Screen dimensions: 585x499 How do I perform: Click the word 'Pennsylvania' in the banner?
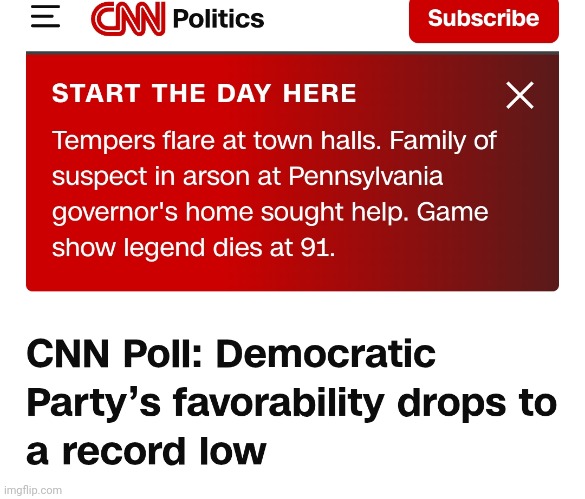point(366,177)
